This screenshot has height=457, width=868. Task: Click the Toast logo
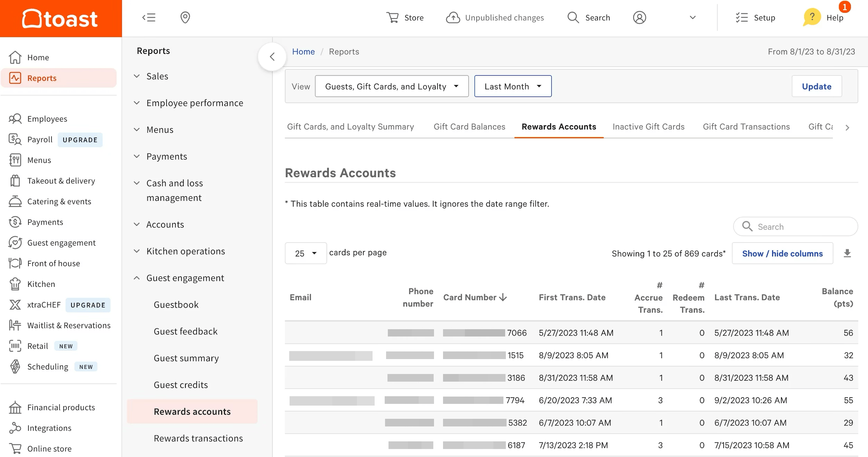click(60, 18)
